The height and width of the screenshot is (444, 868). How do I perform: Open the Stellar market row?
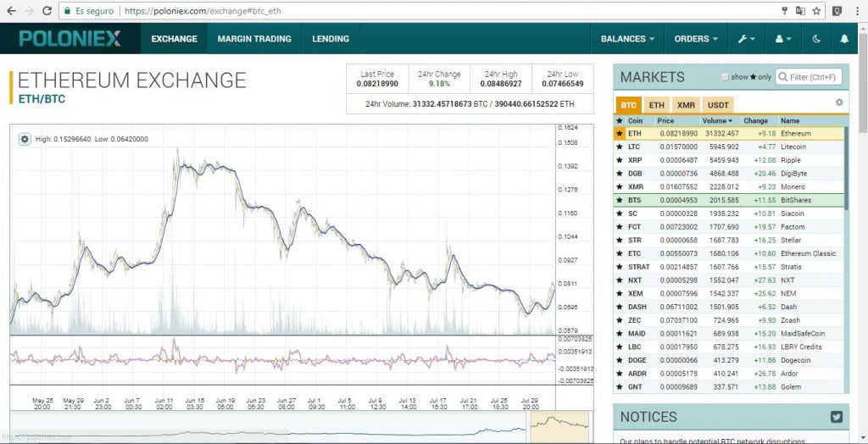(x=730, y=241)
